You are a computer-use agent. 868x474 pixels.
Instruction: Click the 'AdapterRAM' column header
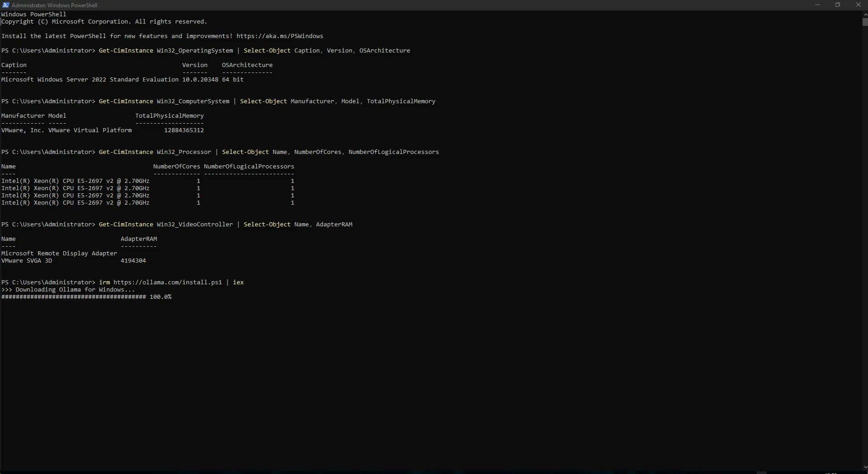(x=138, y=239)
